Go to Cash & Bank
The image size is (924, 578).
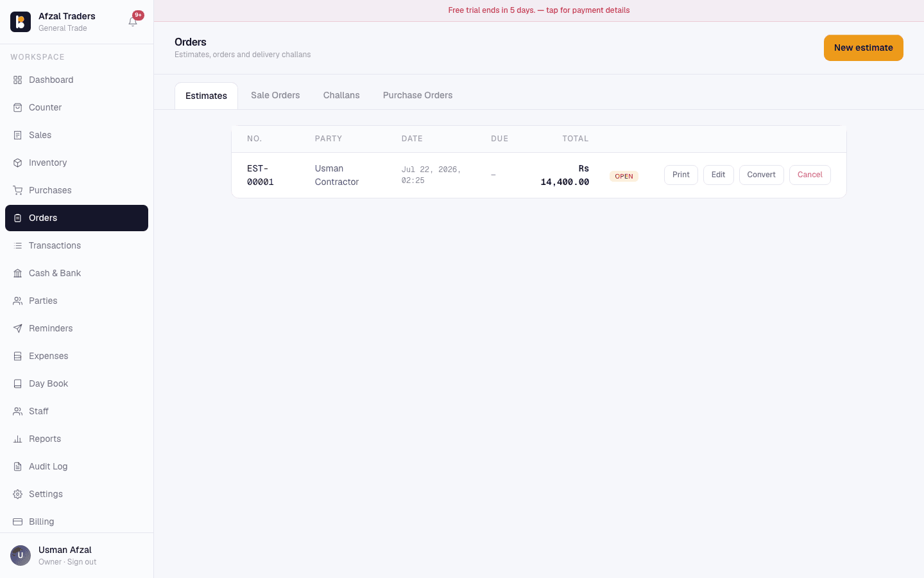[x=76, y=274]
